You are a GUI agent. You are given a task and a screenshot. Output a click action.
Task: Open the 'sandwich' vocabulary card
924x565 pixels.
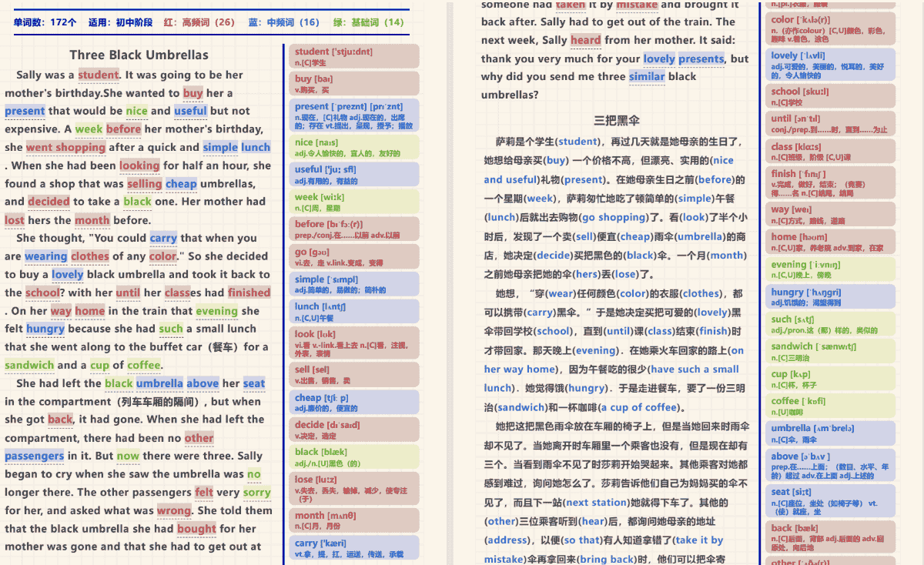[x=830, y=351]
